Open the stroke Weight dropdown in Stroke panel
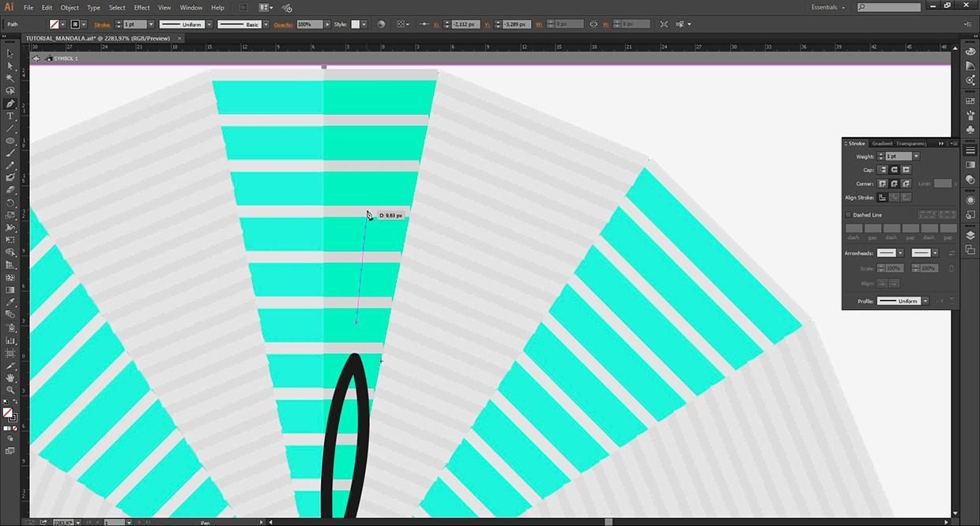The width and height of the screenshot is (980, 526). pos(916,157)
